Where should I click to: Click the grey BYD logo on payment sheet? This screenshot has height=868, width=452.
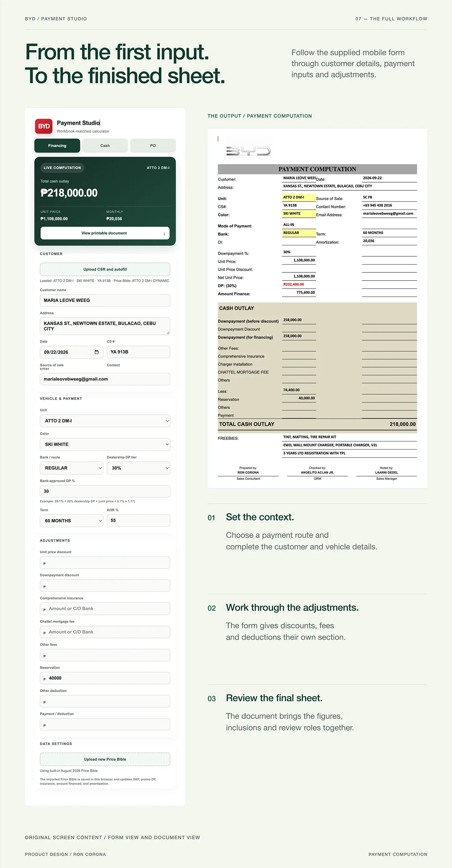[248, 151]
